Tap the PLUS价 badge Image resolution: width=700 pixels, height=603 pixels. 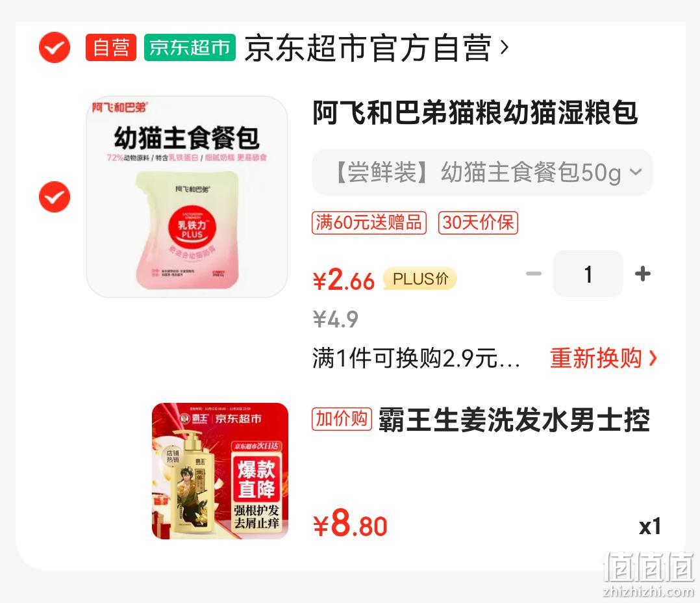[420, 279]
